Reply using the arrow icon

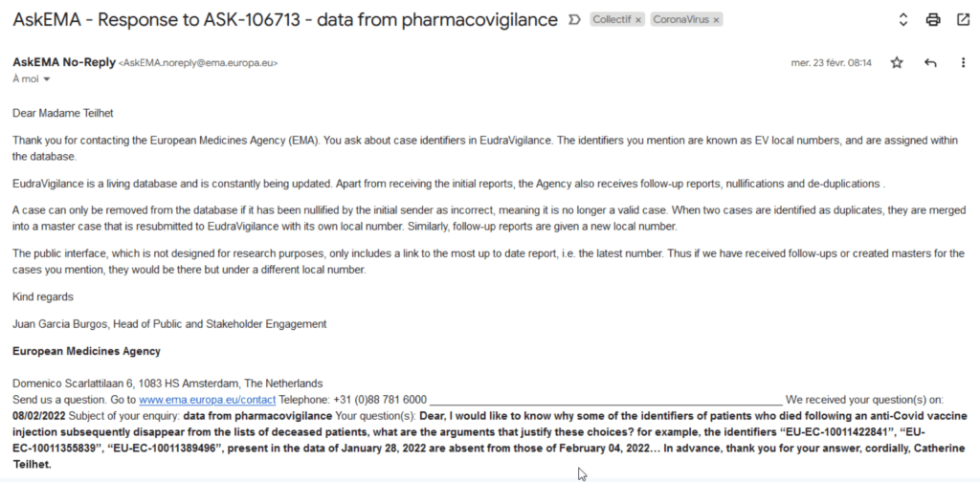pos(930,62)
